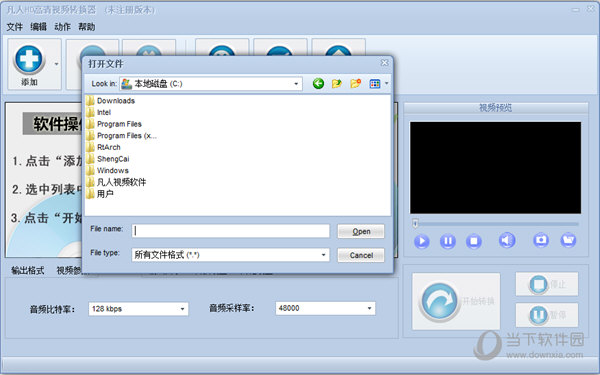Click the 停止 stop button

click(547, 284)
